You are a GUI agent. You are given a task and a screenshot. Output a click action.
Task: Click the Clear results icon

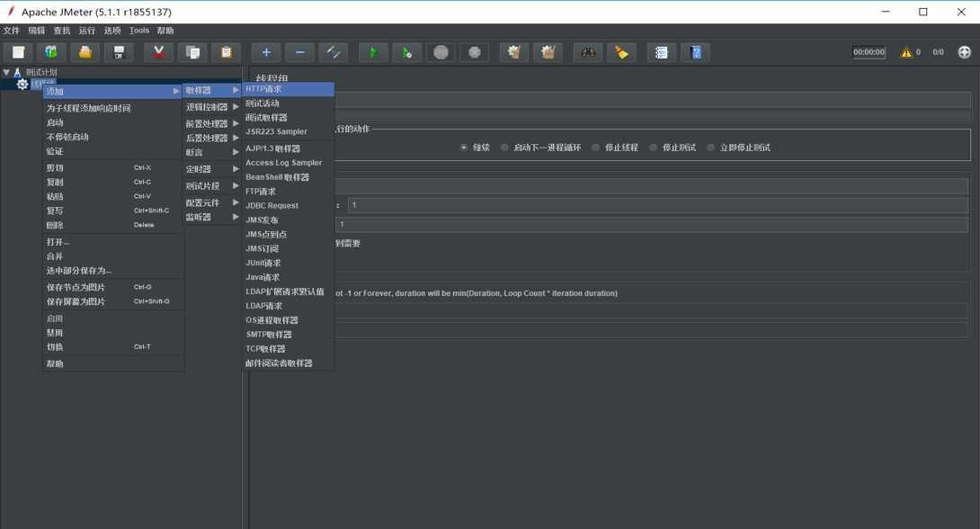pyautogui.click(x=514, y=52)
